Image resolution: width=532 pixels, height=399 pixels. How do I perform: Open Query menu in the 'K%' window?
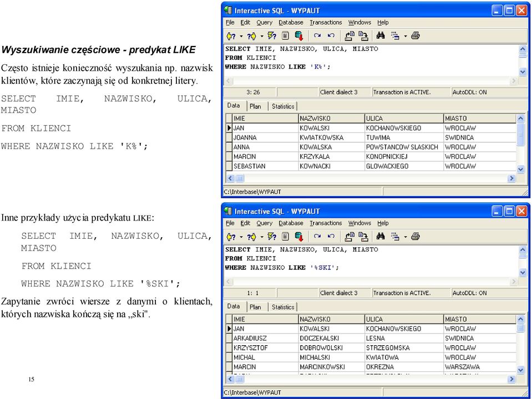(264, 22)
